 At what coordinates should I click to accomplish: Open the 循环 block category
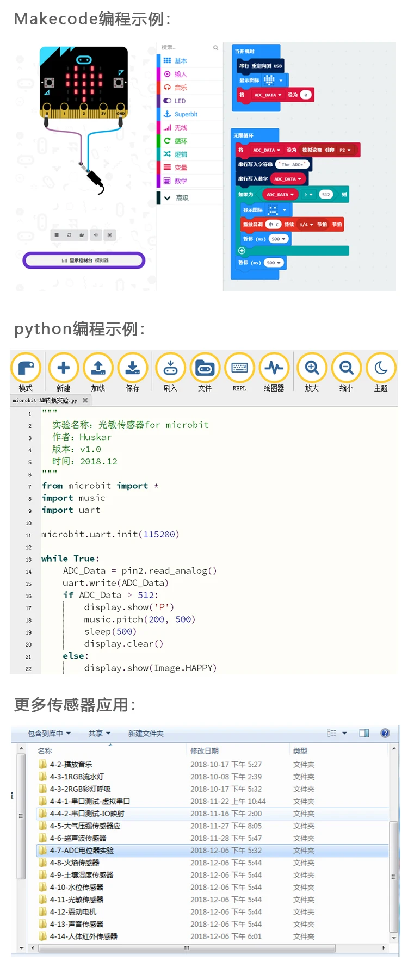190,141
